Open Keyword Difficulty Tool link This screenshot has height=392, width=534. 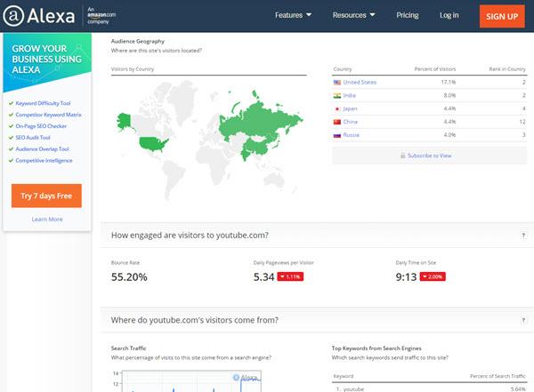click(43, 103)
